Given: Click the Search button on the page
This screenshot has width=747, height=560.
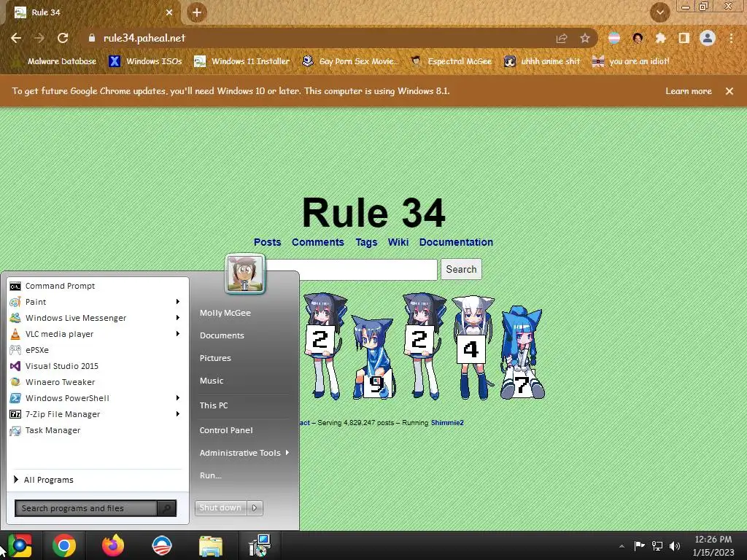Looking at the screenshot, I should click(461, 270).
